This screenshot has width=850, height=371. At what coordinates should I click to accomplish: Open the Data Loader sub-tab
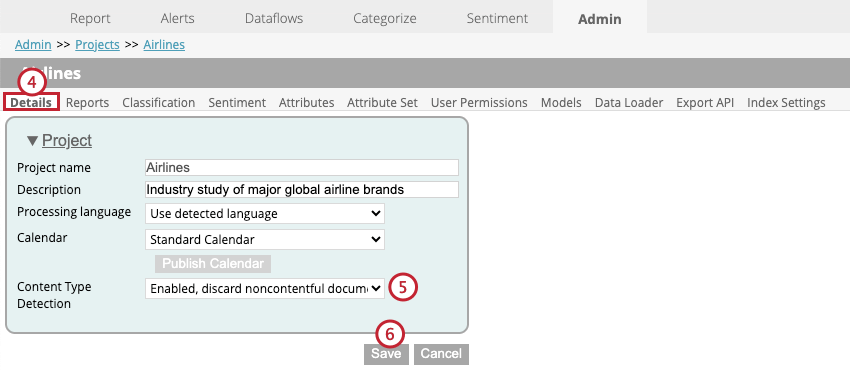(629, 103)
